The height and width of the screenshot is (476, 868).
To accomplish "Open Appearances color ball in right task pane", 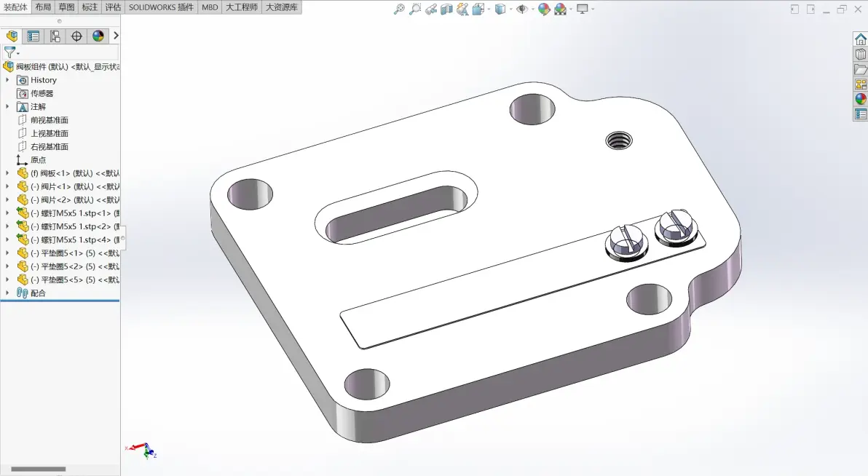I will click(x=860, y=99).
